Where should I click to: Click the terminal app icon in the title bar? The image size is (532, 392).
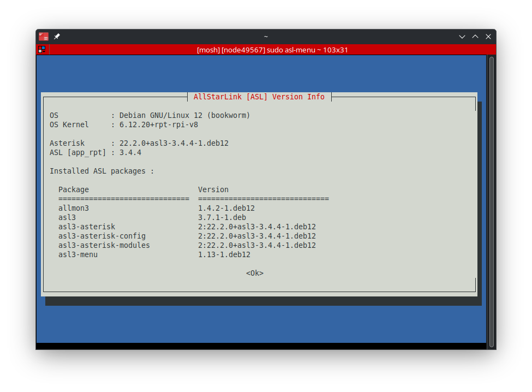tap(44, 37)
